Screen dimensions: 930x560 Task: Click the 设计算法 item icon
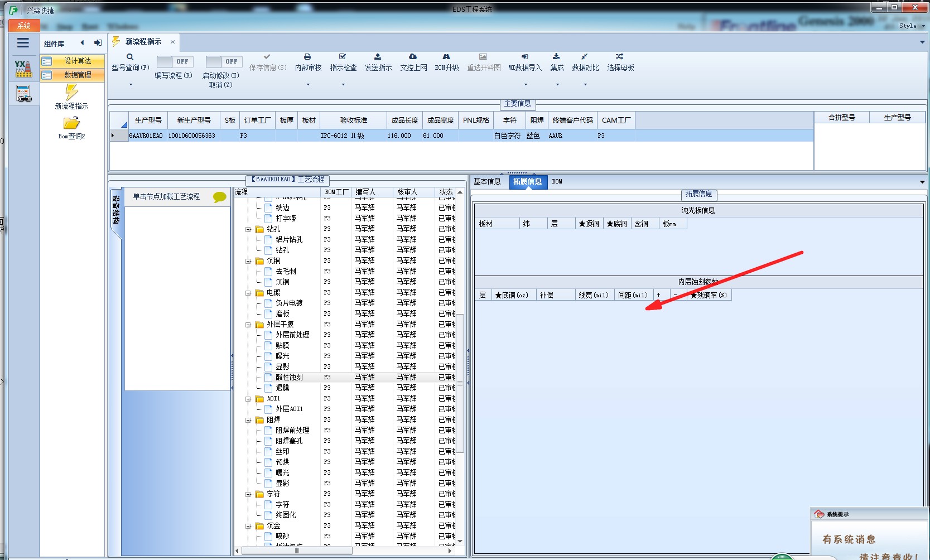coord(47,61)
